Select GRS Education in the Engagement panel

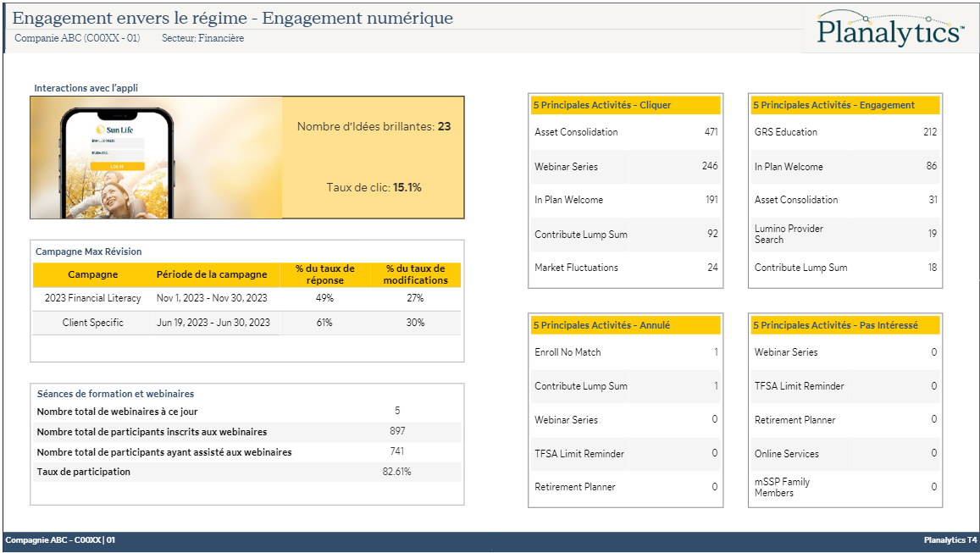[785, 132]
